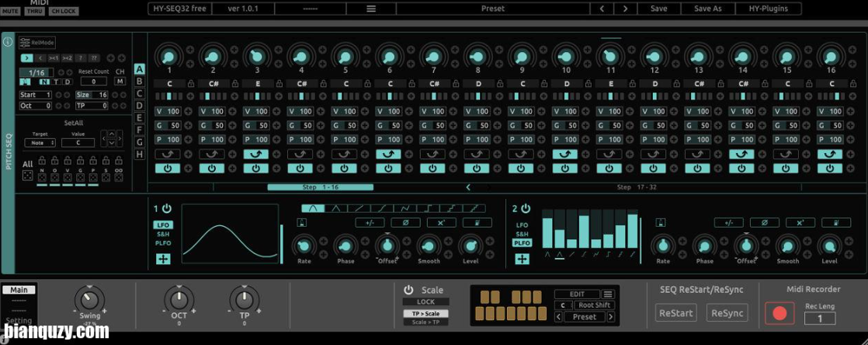Enable PLFO mode on modulator 2
The width and height of the screenshot is (868, 345).
[522, 243]
